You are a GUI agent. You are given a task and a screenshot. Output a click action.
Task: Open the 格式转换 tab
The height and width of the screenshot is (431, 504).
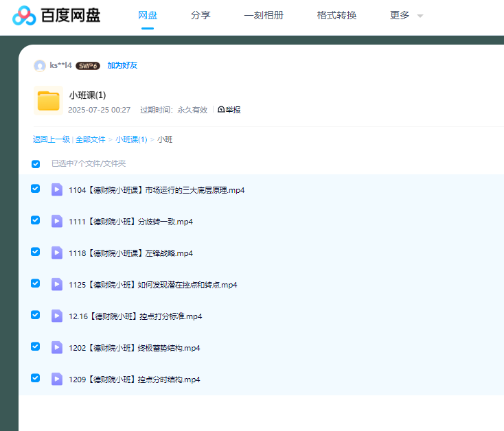(336, 15)
